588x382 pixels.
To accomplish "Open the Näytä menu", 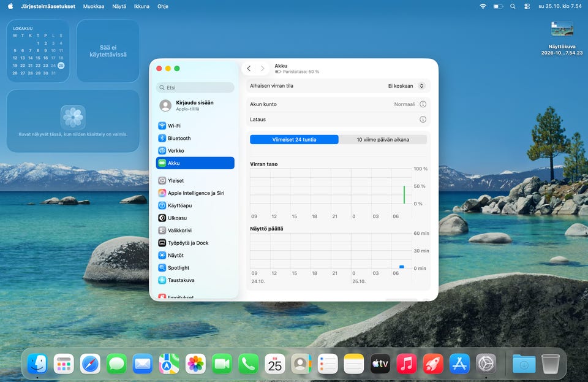I will point(119,6).
